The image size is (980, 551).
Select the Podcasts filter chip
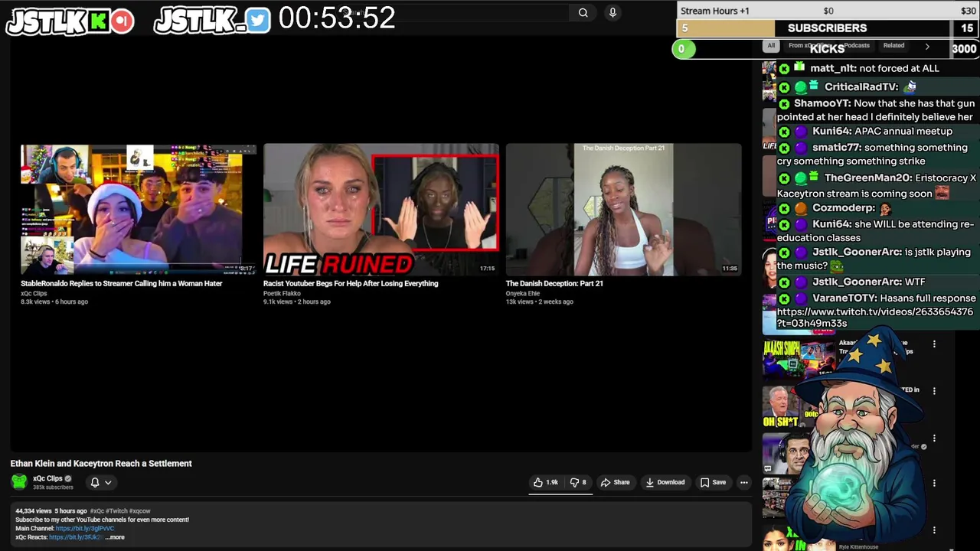[x=857, y=46]
